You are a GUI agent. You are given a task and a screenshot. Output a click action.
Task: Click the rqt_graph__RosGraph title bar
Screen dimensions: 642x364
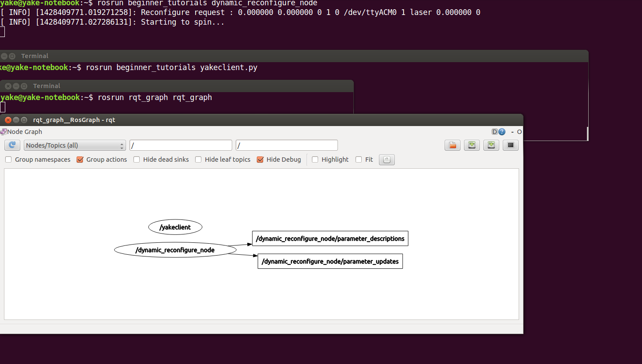tap(262, 120)
